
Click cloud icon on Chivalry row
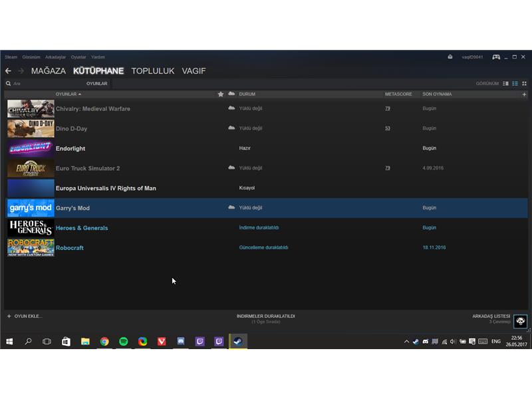[x=231, y=108]
